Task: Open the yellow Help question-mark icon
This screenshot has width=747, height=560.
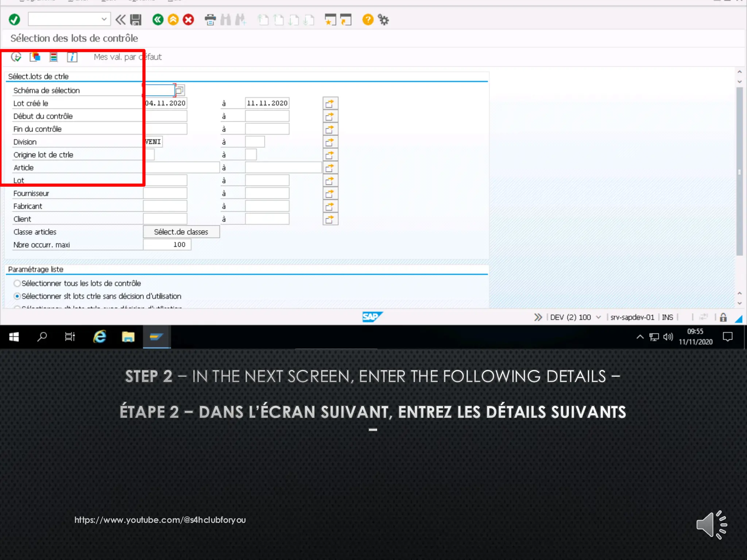Action: [368, 20]
